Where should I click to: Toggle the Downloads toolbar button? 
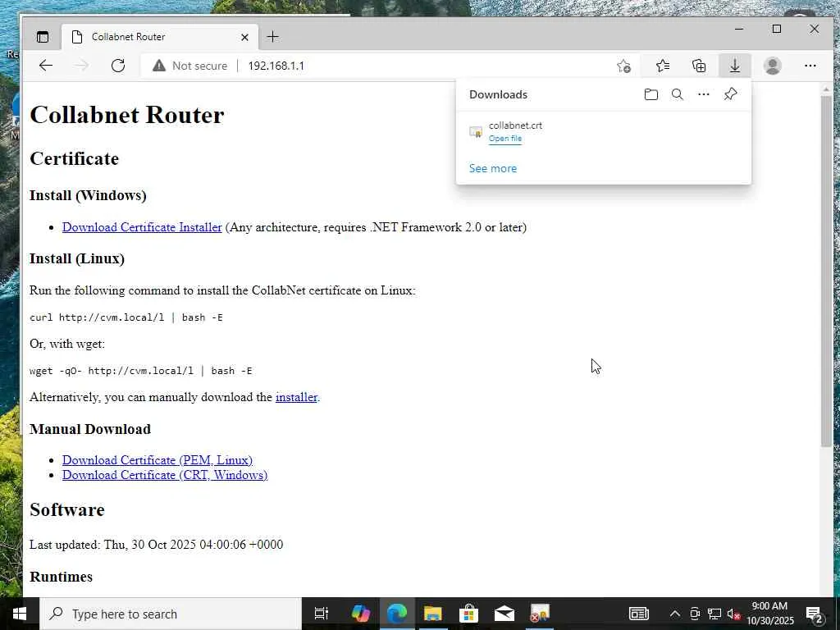coord(735,66)
